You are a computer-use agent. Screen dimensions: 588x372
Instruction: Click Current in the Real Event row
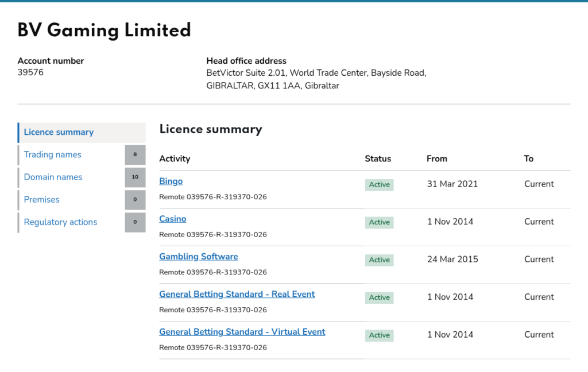click(x=539, y=297)
